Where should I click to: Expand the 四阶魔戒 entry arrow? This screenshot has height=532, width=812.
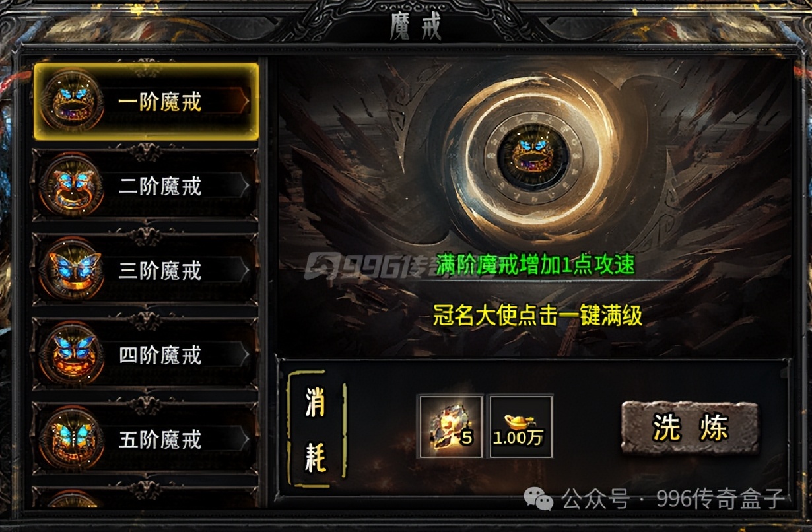pos(244,355)
